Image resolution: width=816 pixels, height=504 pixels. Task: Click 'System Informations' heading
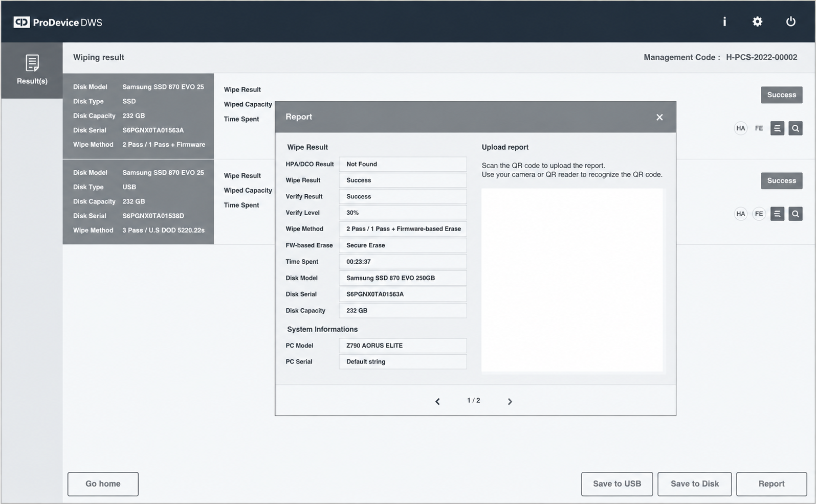tap(322, 329)
